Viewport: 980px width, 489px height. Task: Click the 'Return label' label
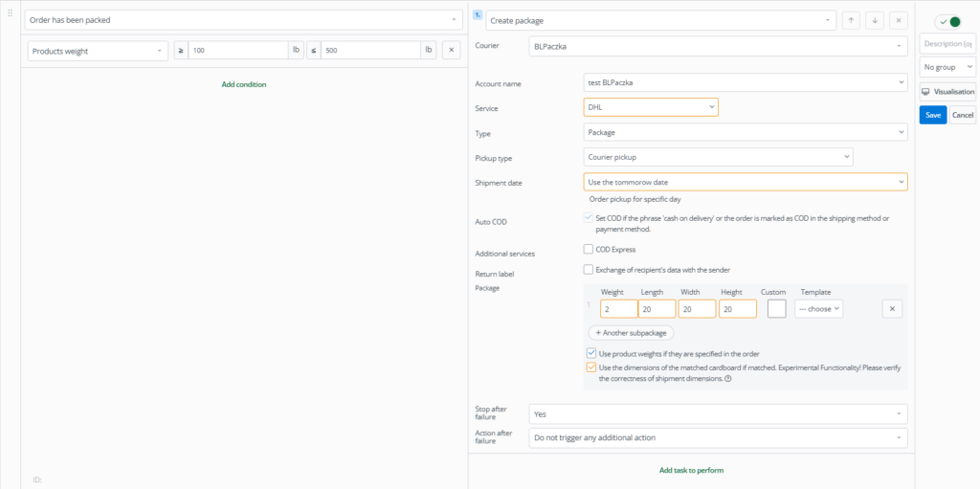pos(495,274)
